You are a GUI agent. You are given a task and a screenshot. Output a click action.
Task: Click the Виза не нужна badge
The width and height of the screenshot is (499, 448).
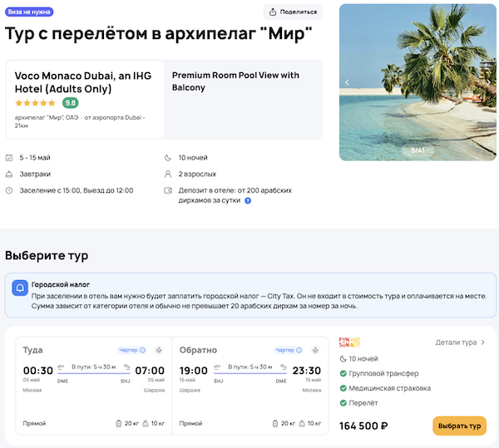click(x=29, y=11)
